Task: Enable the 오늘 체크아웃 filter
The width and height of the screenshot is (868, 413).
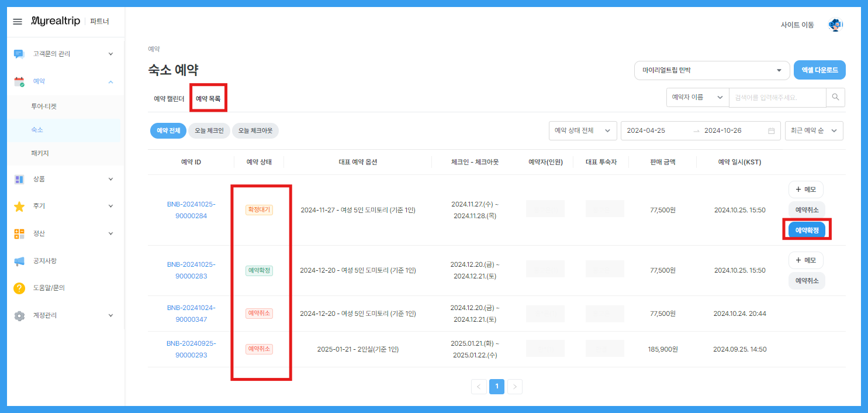Action: click(255, 130)
